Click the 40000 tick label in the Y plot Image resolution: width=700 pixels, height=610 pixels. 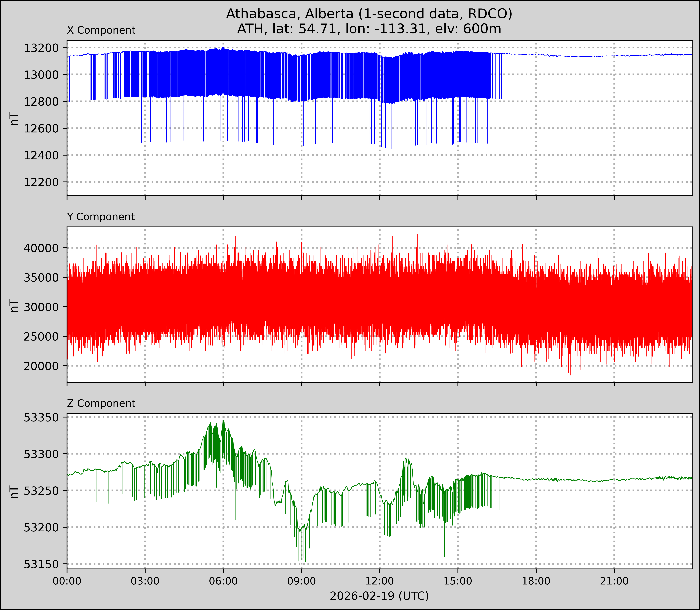pos(41,248)
